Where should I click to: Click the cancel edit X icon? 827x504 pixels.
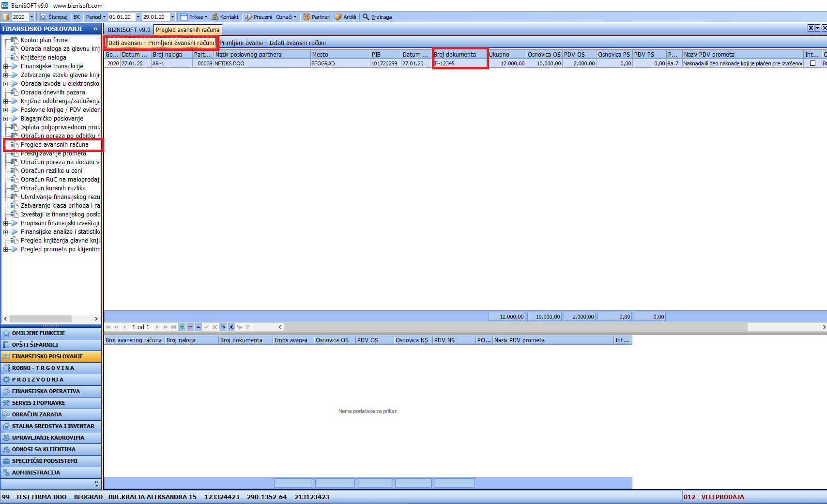tap(215, 327)
